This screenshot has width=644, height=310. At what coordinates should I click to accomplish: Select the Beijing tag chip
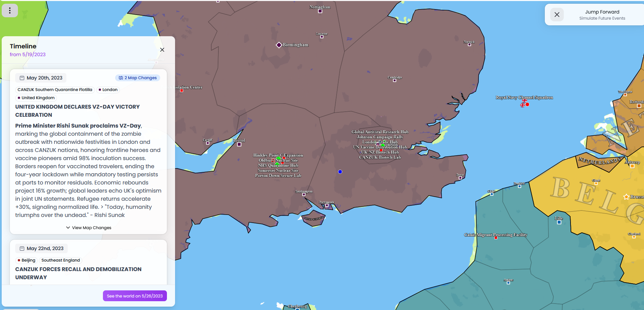pyautogui.click(x=26, y=260)
